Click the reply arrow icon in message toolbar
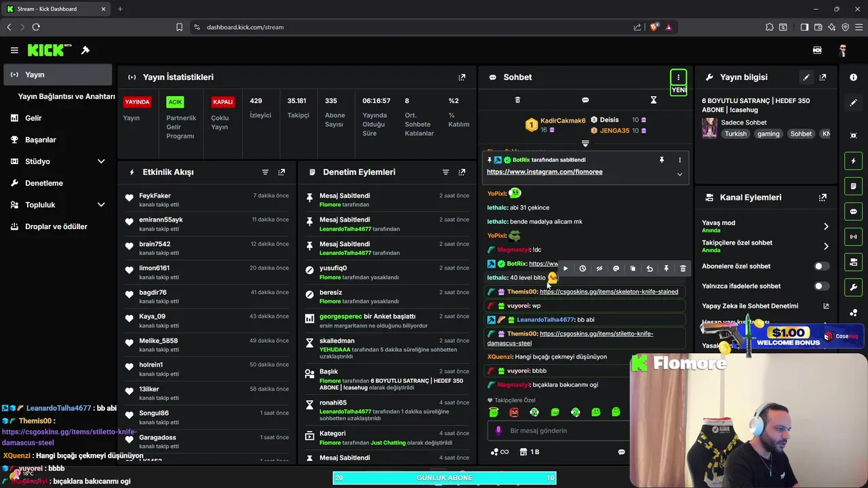868x488 pixels. pos(650,268)
